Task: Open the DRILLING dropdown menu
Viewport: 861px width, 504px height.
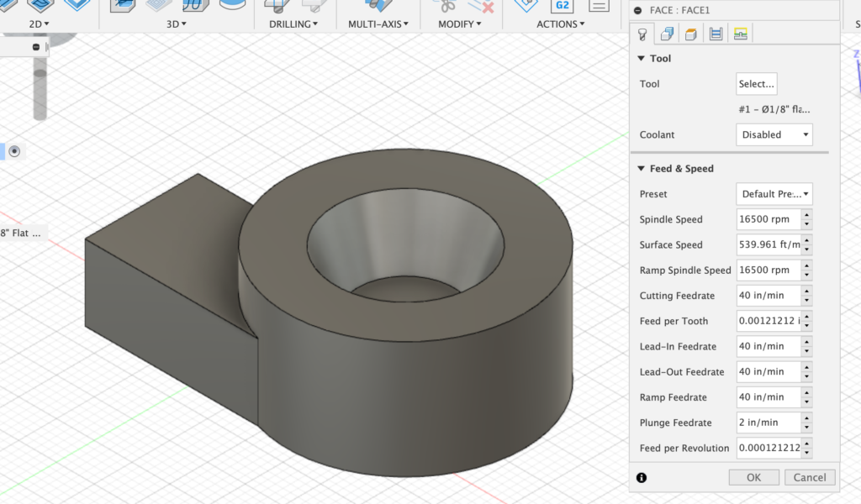Action: [x=293, y=24]
